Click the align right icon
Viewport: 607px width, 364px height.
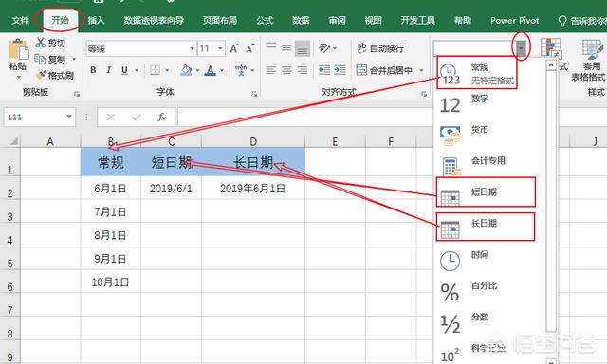[303, 70]
